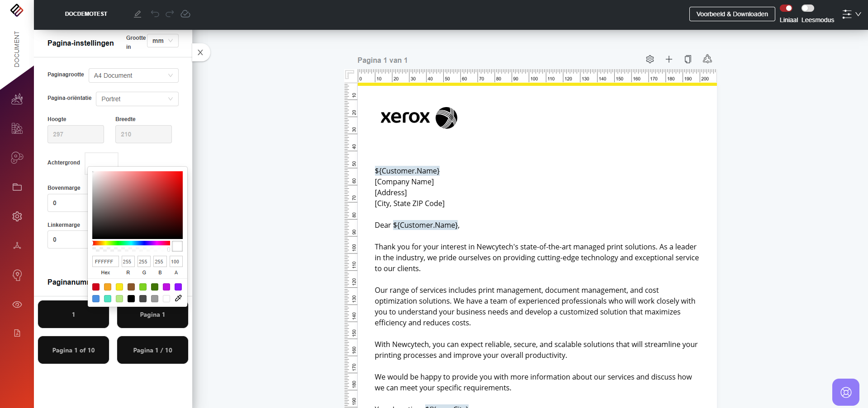The image size is (868, 408).
Task: Click the pencil rename icon
Action: click(x=138, y=14)
